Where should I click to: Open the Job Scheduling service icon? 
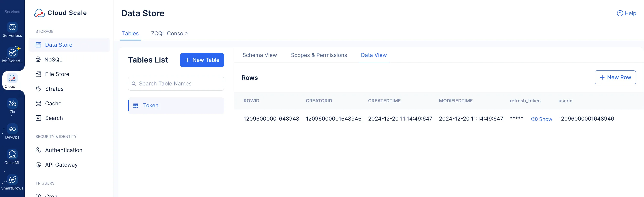point(12,53)
